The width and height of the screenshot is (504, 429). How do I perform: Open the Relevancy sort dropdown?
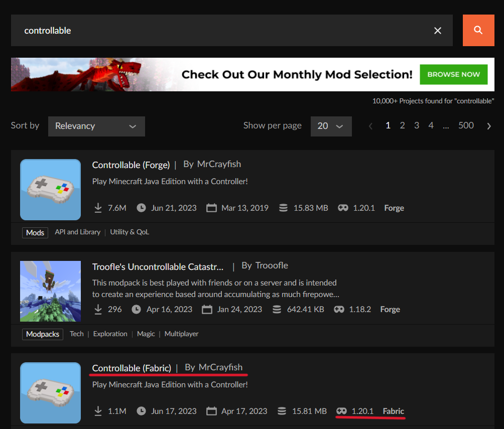(x=96, y=126)
